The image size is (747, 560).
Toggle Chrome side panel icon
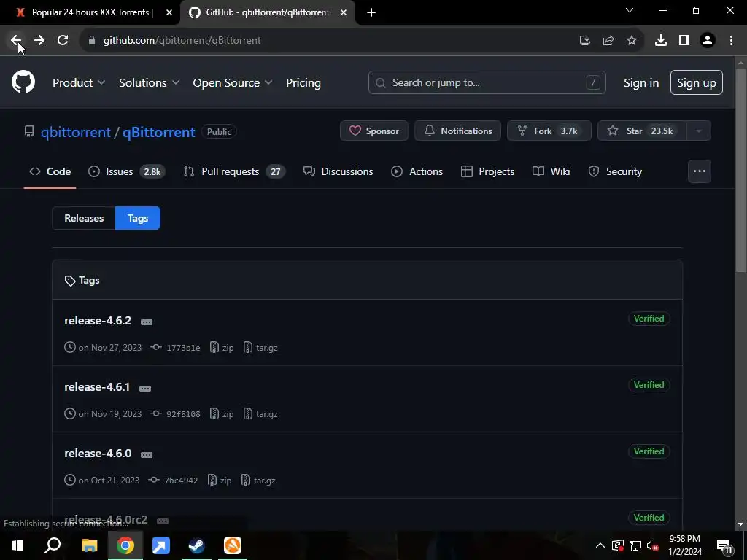(x=684, y=41)
